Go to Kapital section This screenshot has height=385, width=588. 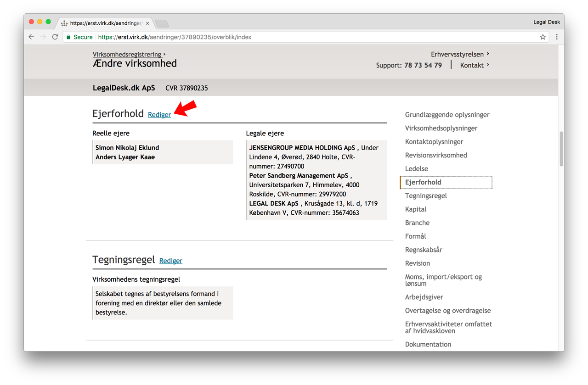[x=416, y=209]
